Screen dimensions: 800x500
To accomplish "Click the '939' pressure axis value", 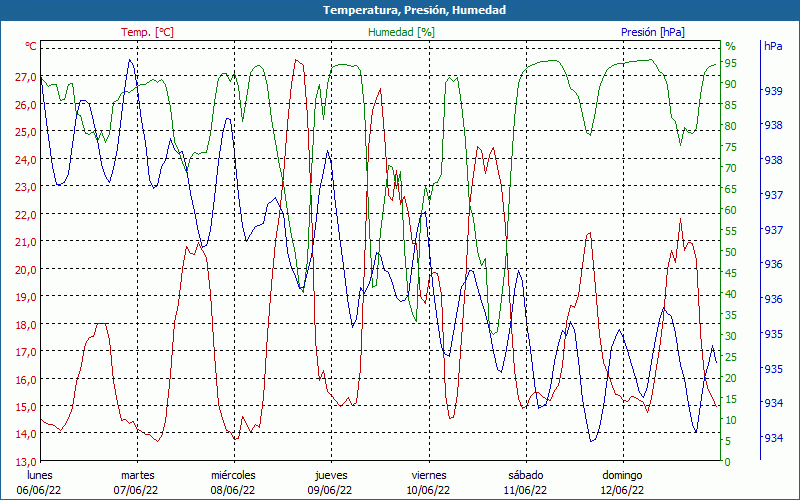I will pyautogui.click(x=773, y=91).
